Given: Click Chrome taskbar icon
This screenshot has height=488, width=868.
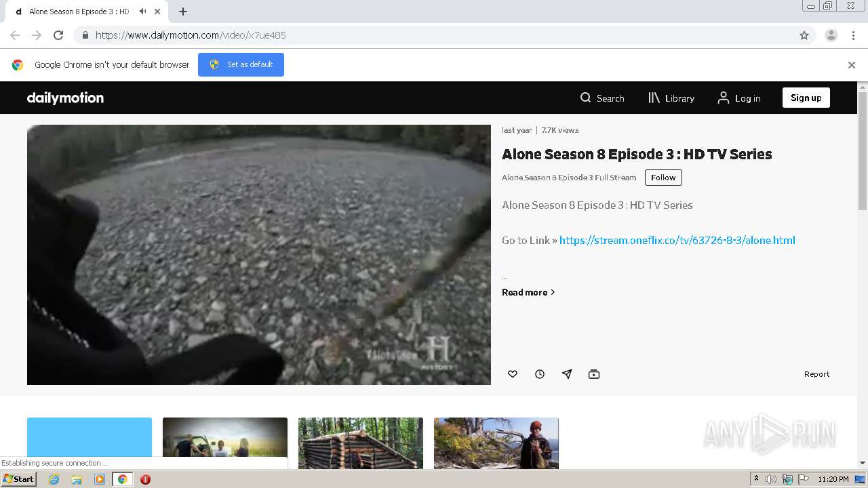Looking at the screenshot, I should (x=123, y=479).
